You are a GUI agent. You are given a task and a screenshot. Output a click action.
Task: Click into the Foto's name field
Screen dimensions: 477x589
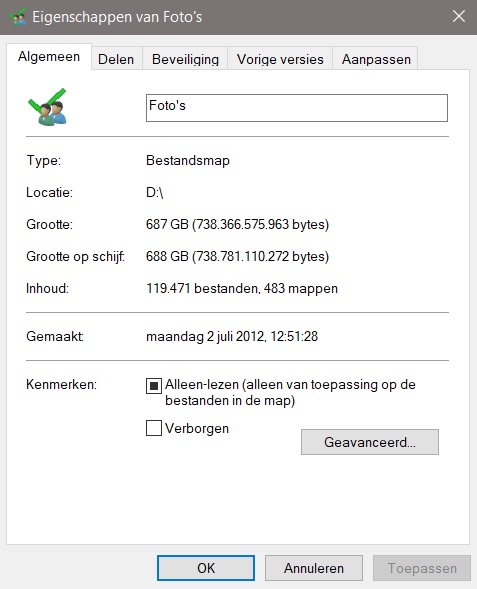pyautogui.click(x=297, y=108)
